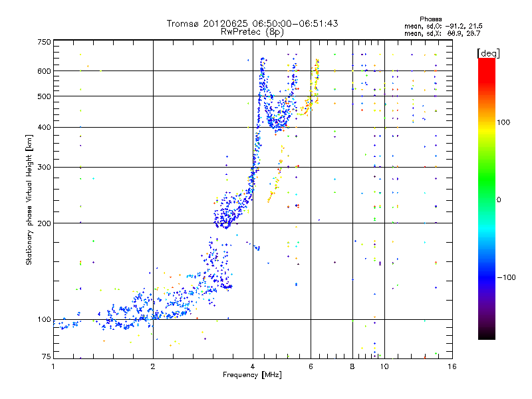Screen dimensions: 532x399
Task: Click the y-axis tick label '750'
Action: (44, 43)
